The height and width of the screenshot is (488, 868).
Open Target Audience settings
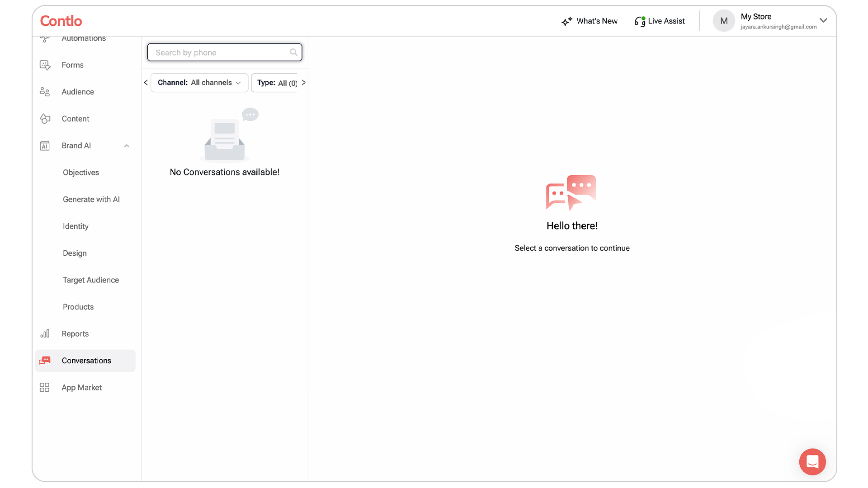(90, 280)
